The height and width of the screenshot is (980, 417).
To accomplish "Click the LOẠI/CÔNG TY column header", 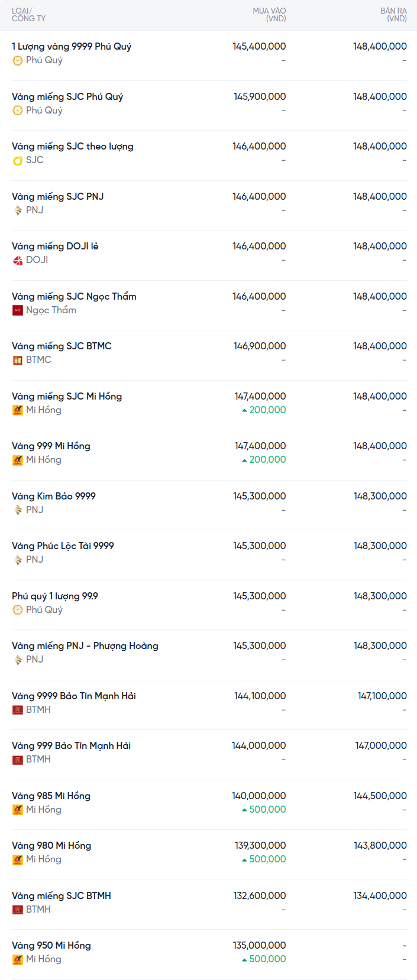I will (28, 15).
